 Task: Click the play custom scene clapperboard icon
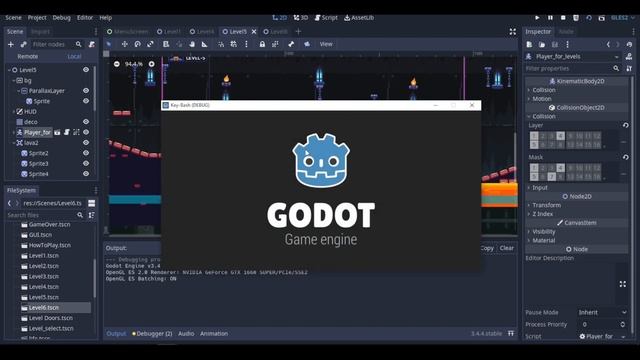[x=602, y=18]
